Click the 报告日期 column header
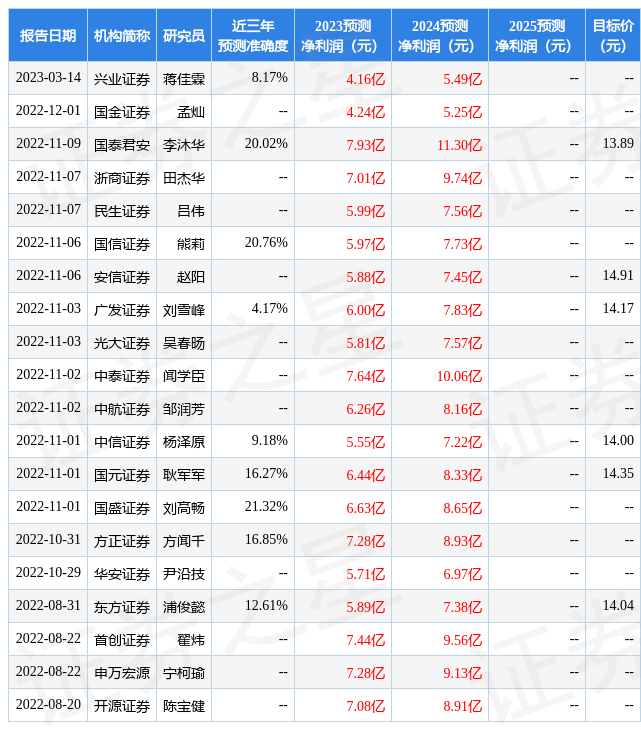 (48, 36)
